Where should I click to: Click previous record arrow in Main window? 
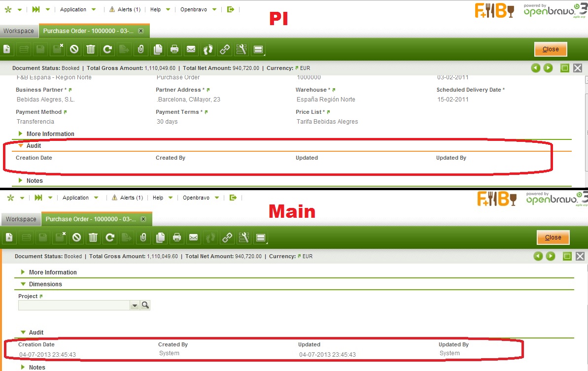538,256
